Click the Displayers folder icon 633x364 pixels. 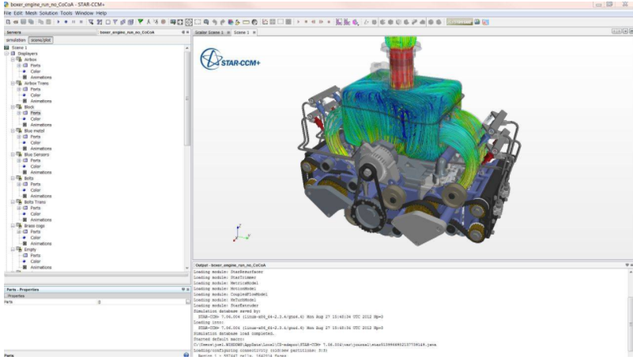coord(13,53)
